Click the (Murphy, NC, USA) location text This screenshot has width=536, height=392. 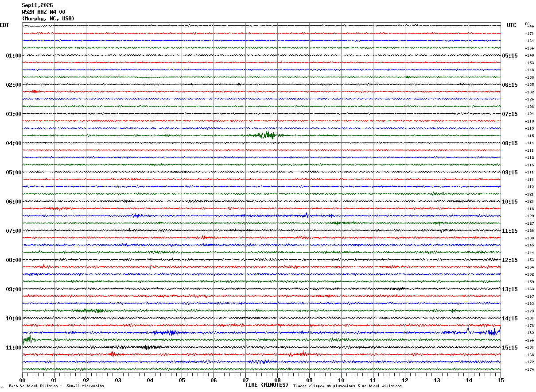point(48,19)
